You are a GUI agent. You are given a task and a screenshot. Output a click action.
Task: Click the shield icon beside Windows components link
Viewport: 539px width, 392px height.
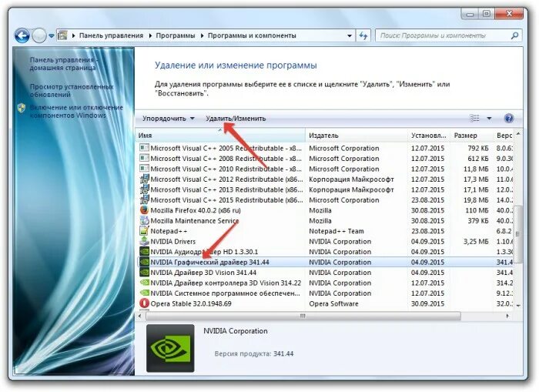coord(22,108)
